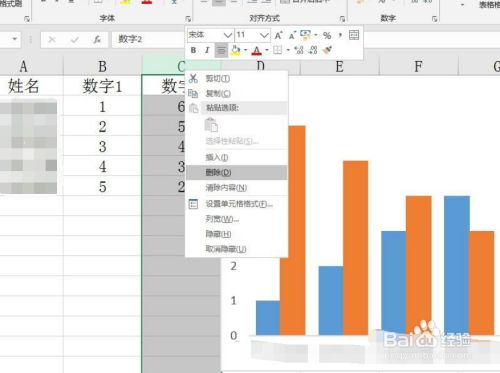Choose 隐藏(H) from context menu
This screenshot has width=500, height=373.
236,234
